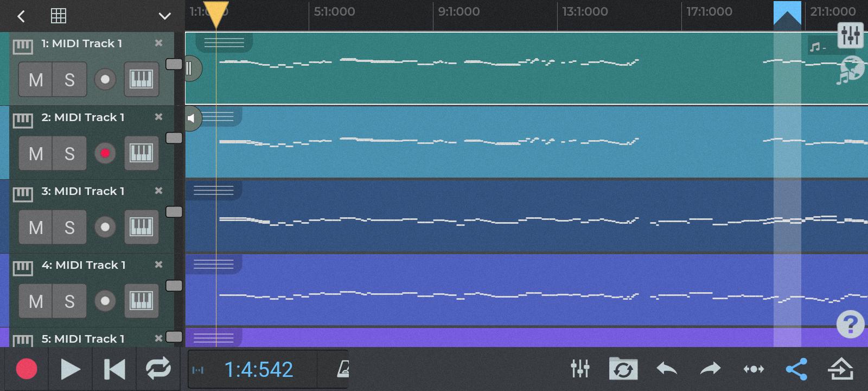Redo the last action

(710, 369)
